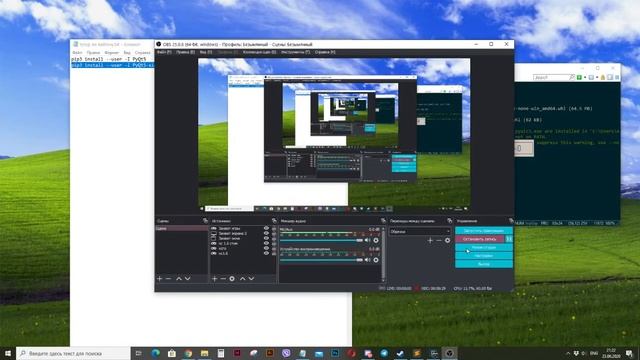640x360 pixels.
Task: Mute the playback device audio channel
Action: (367, 260)
